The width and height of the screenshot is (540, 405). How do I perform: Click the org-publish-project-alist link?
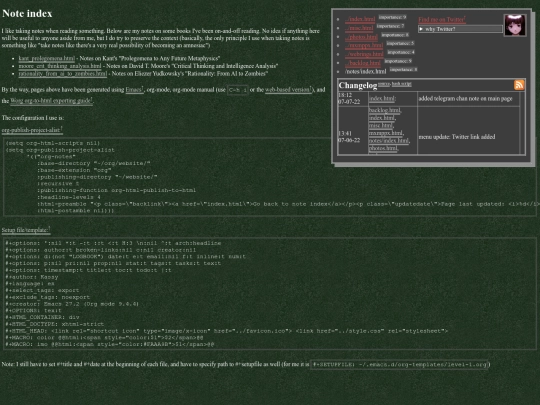(x=31, y=130)
